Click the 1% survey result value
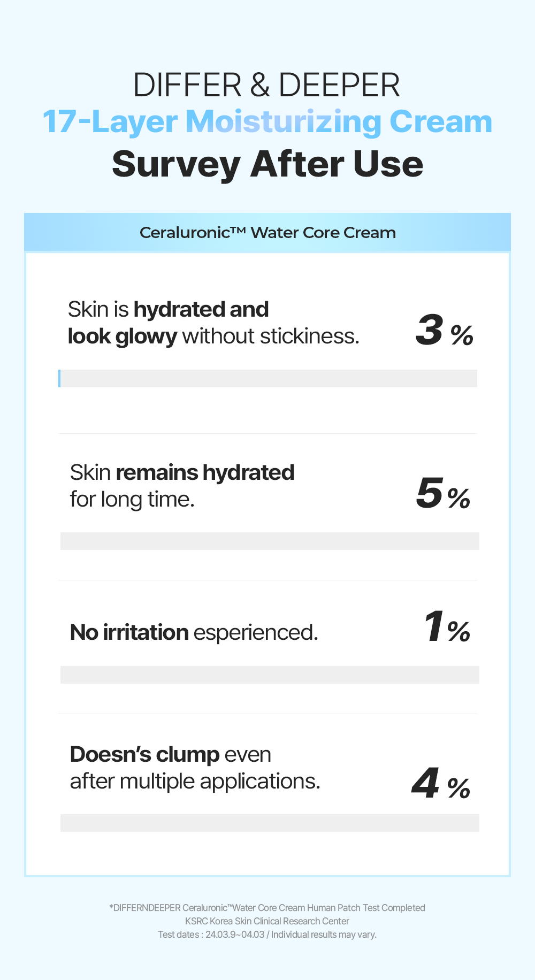The height and width of the screenshot is (980, 535). 446,627
